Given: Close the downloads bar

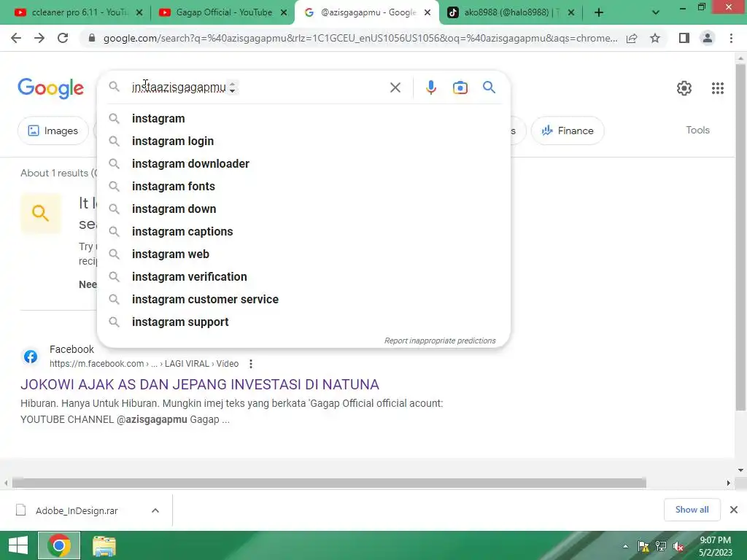Looking at the screenshot, I should (x=734, y=510).
